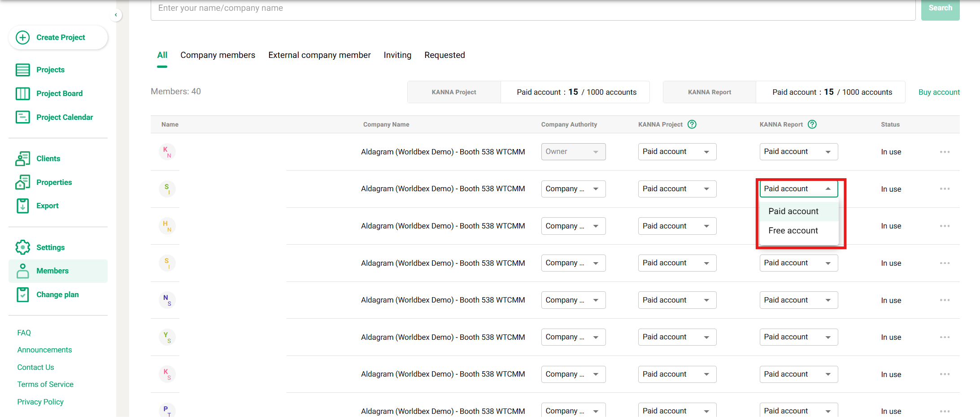Go to Clients via sidebar icon
The image size is (980, 417).
coord(23,158)
